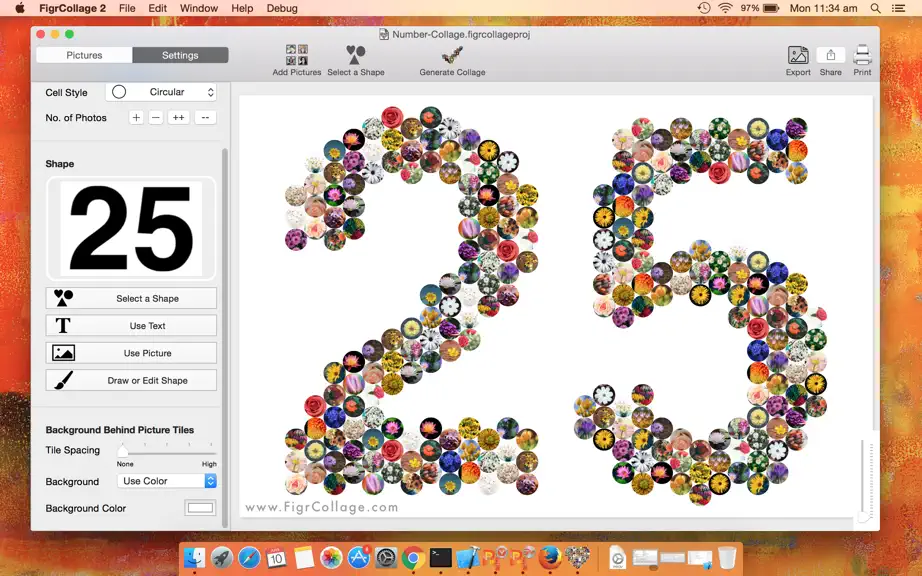Image resolution: width=922 pixels, height=576 pixels.
Task: Open the Cell Style Circular dropdown
Action: (x=161, y=92)
